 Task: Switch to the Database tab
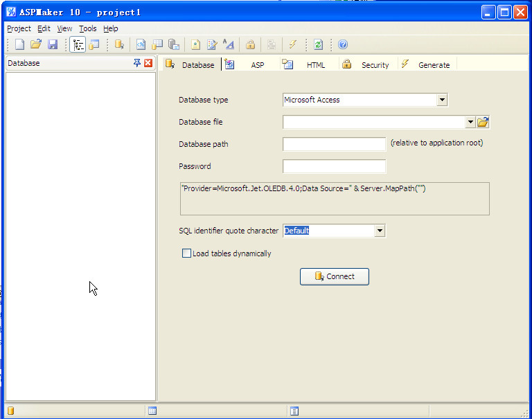coord(190,64)
